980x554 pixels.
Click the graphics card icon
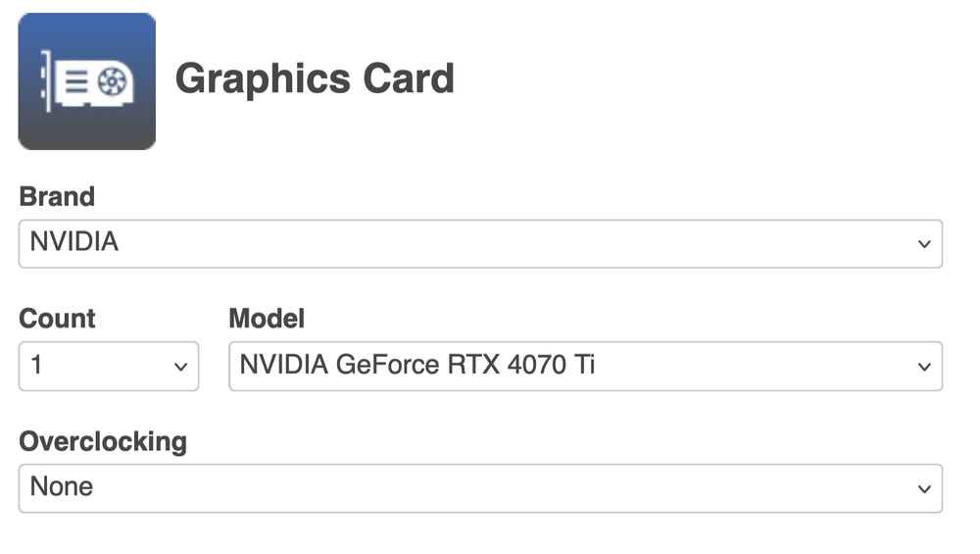(x=86, y=80)
